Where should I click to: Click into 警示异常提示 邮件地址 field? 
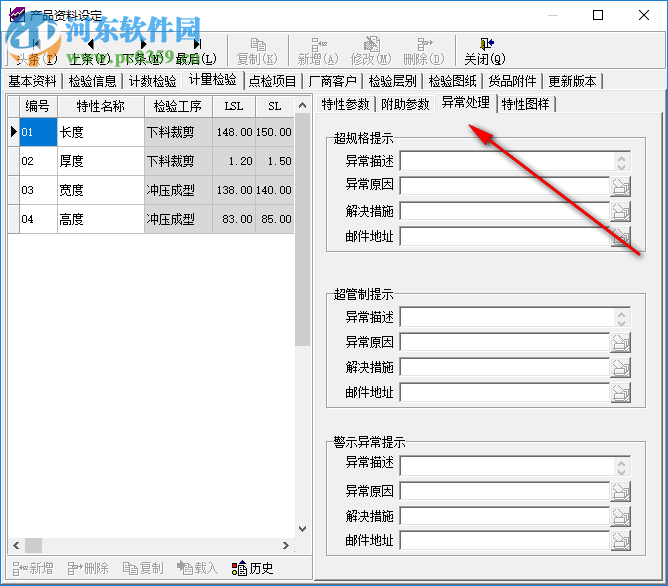(505, 541)
